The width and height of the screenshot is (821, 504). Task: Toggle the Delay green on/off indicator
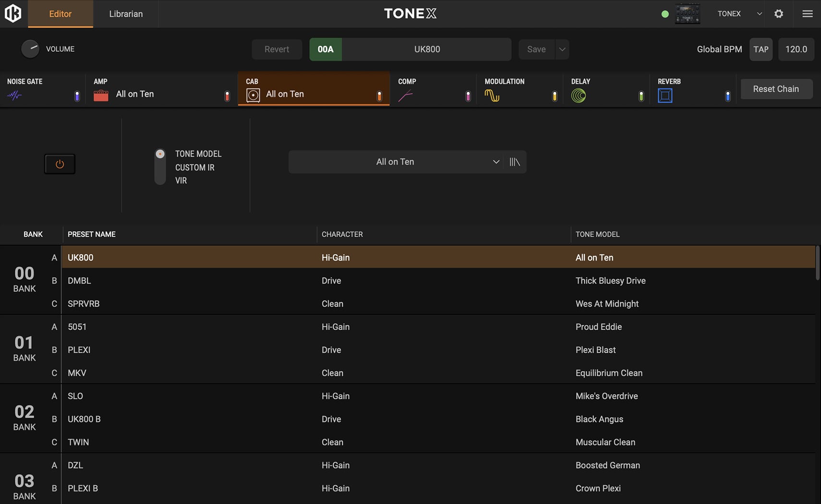tap(641, 96)
